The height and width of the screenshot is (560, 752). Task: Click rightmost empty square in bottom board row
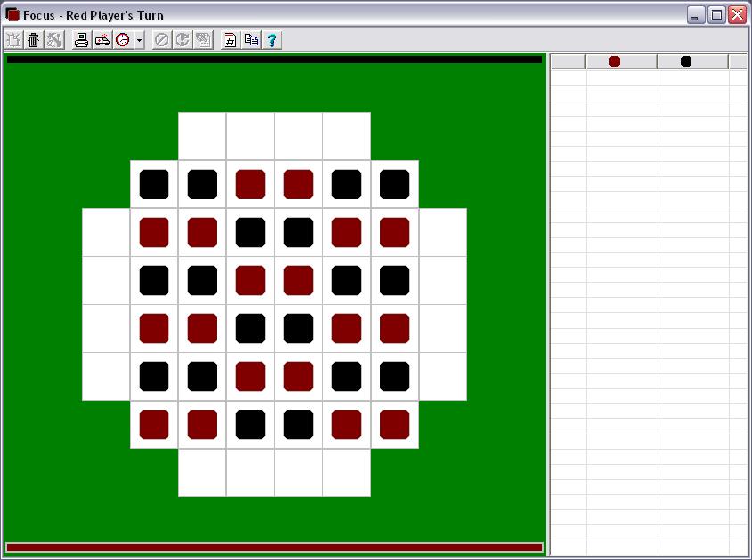click(x=347, y=473)
